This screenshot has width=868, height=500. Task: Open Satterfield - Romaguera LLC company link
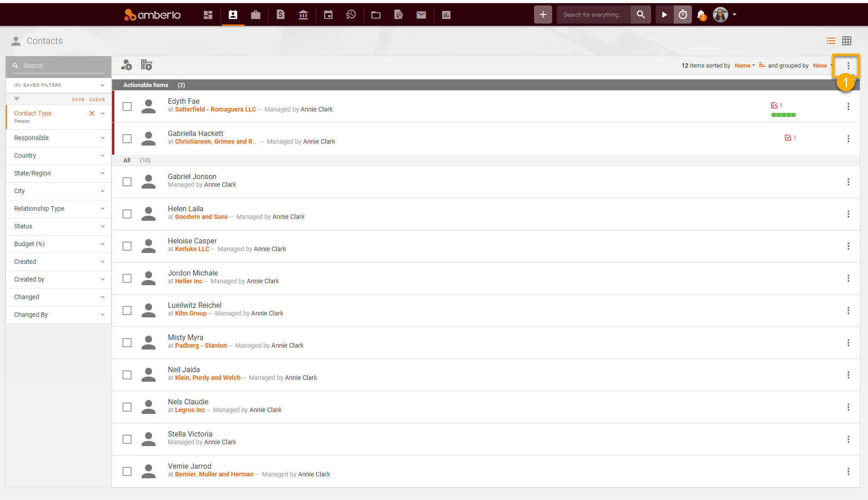pos(216,109)
